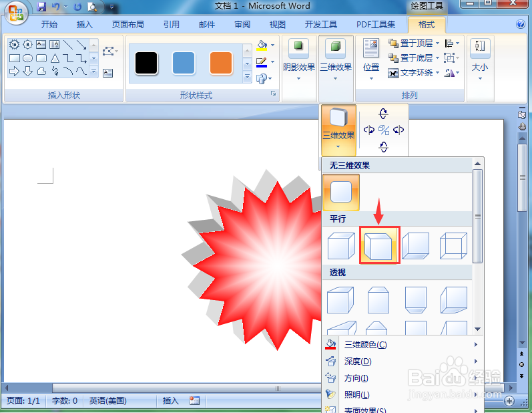This screenshot has height=413, width=532.
Task: Apply the second Parallel 3-D style
Action: coord(379,245)
